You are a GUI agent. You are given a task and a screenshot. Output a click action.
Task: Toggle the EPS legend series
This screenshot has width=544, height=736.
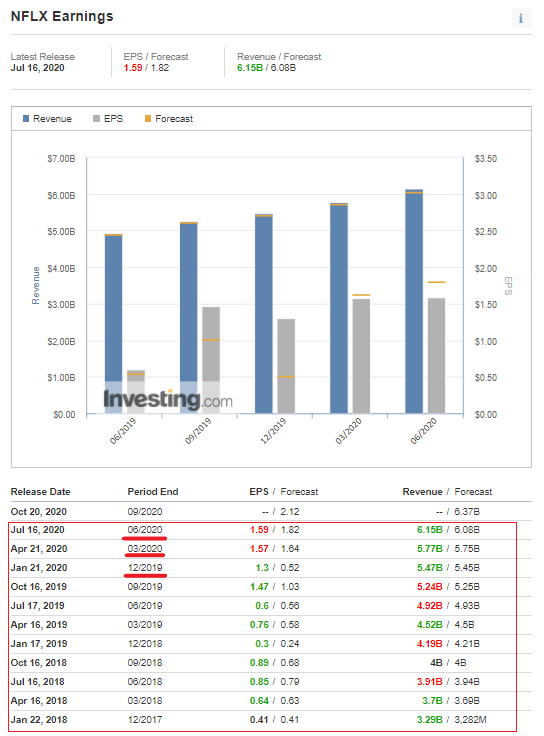[x=108, y=119]
